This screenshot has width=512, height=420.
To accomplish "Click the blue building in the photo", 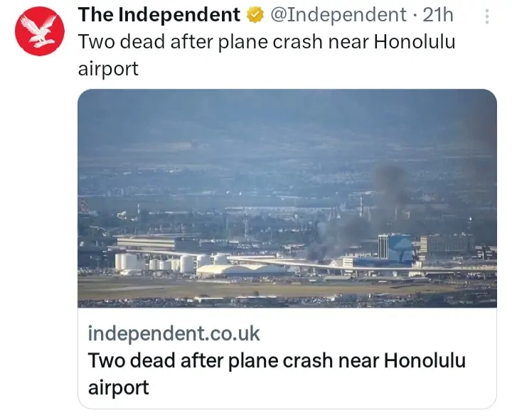I will pyautogui.click(x=395, y=248).
